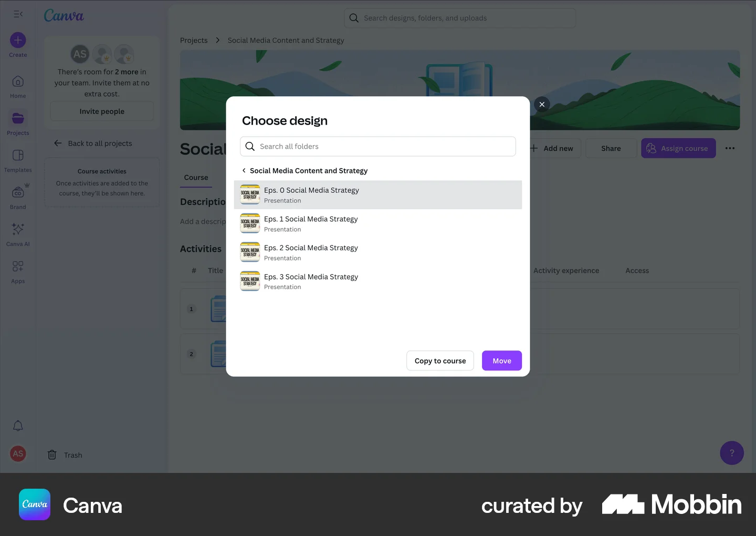Click the Create plus icon
Image resolution: width=756 pixels, height=536 pixels.
point(18,40)
